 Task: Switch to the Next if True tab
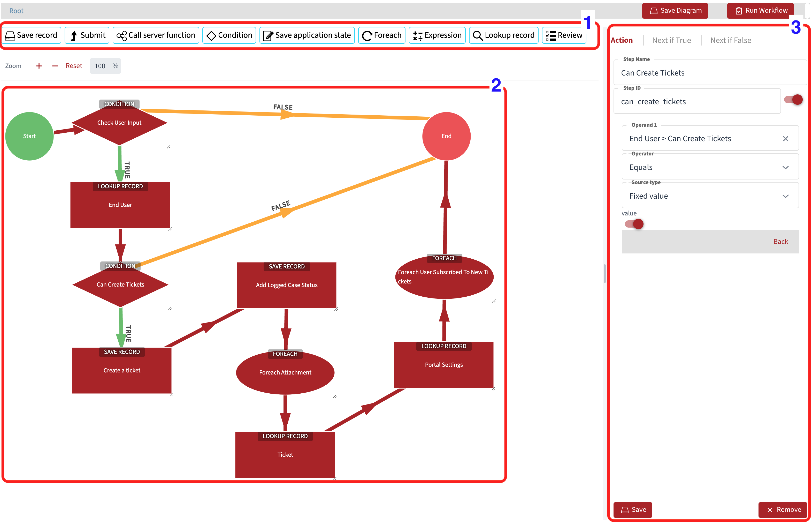[x=671, y=40]
